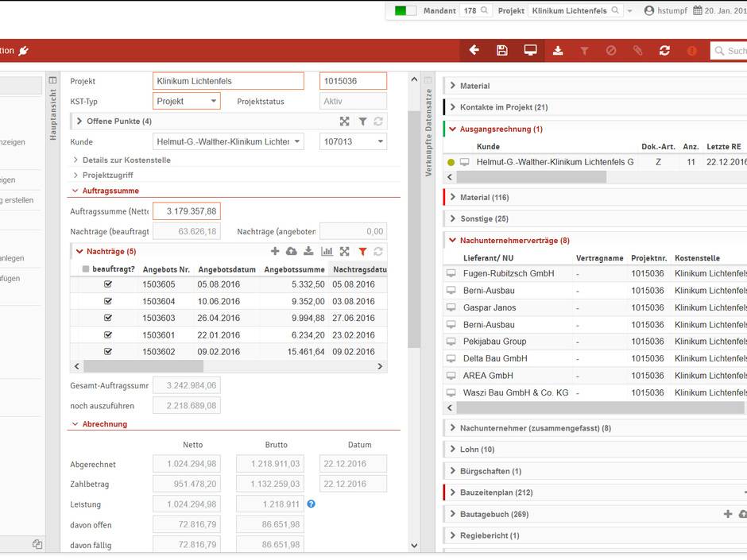Save the project with the floppy disk icon
This screenshot has height=560, width=747.
point(501,50)
